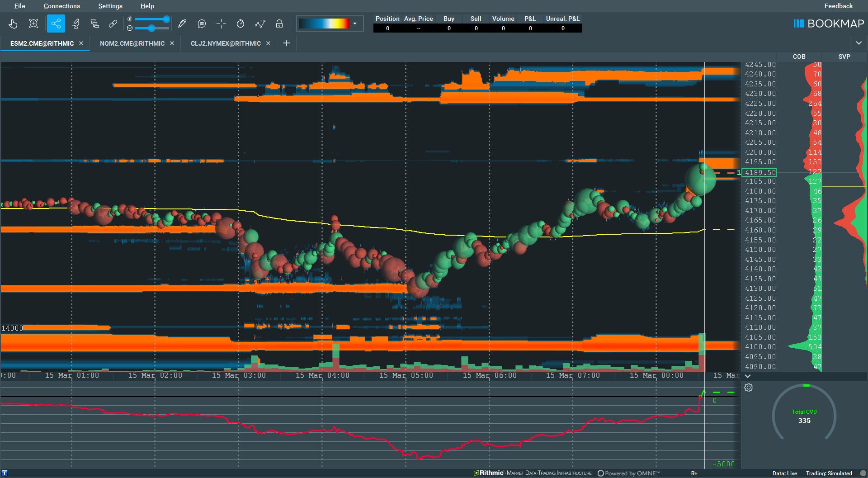Activate the zoom region tool
The height and width of the screenshot is (478, 868).
33,24
